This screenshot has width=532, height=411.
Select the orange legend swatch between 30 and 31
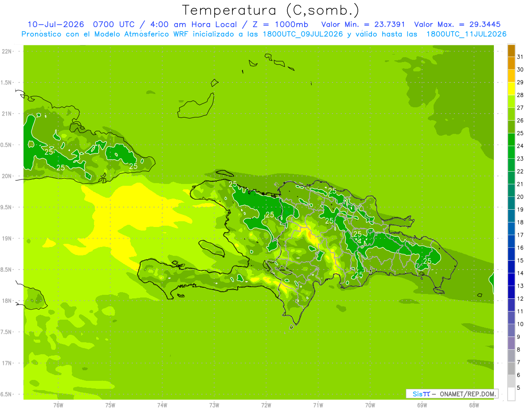pos(511,63)
